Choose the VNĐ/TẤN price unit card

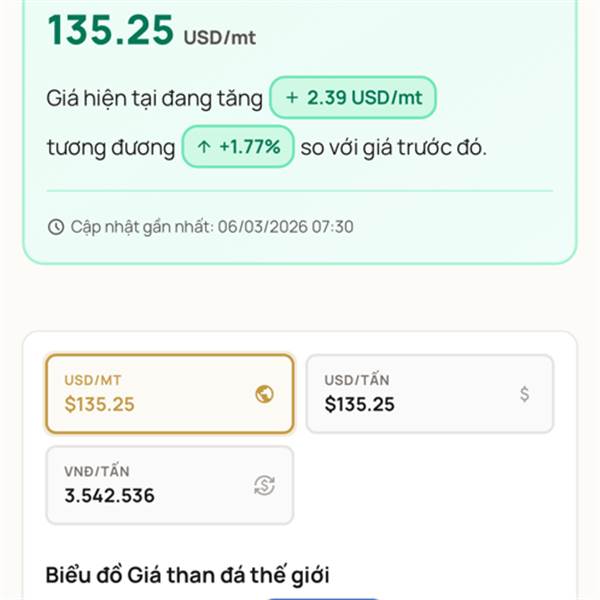click(169, 485)
